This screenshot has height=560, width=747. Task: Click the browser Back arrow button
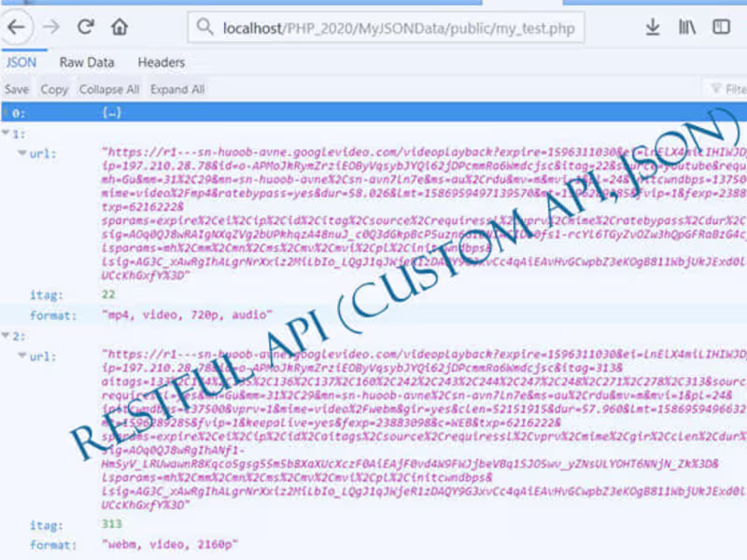(x=16, y=27)
